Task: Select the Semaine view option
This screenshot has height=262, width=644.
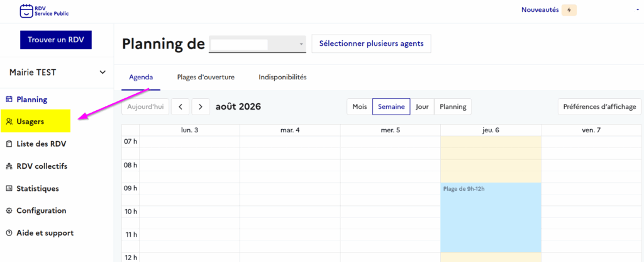Action: pos(391,106)
